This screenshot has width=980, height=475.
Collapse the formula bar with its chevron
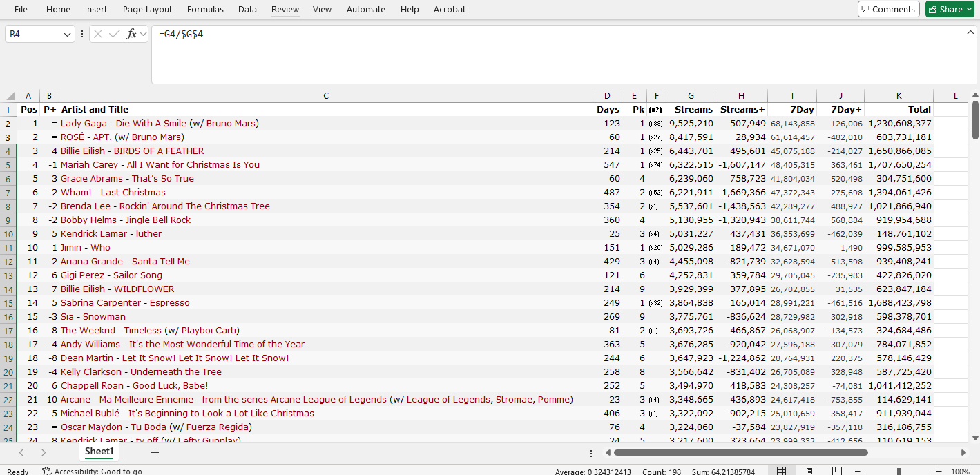click(x=970, y=32)
